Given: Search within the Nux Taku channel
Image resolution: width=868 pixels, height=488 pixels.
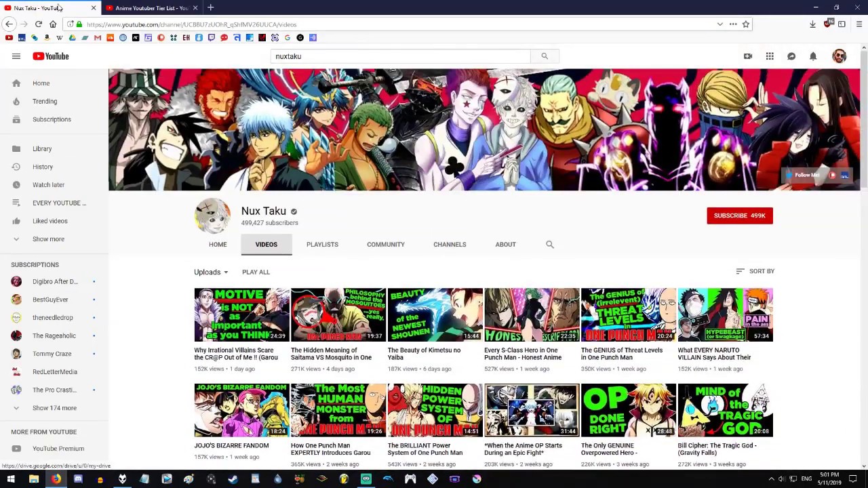Looking at the screenshot, I should [x=550, y=244].
